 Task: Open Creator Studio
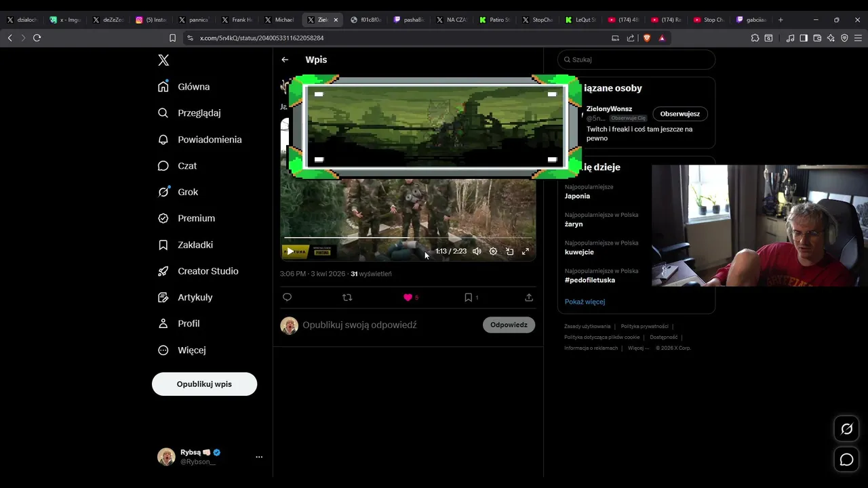coord(197,271)
